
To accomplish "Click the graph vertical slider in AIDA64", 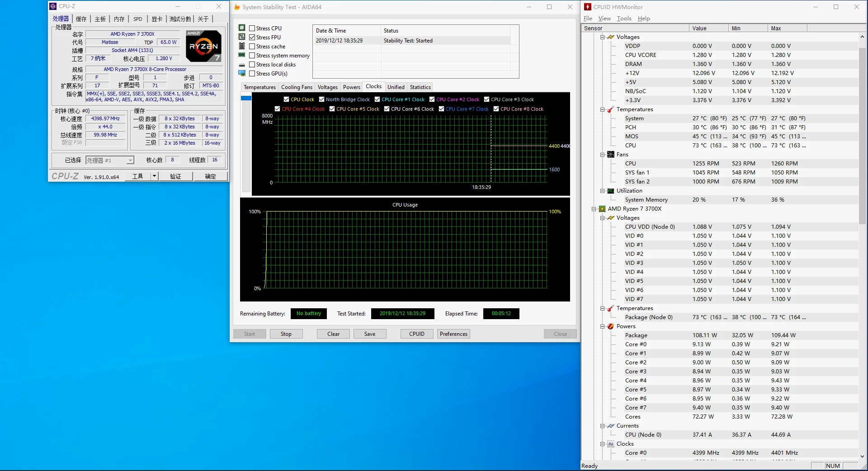I will [x=246, y=98].
